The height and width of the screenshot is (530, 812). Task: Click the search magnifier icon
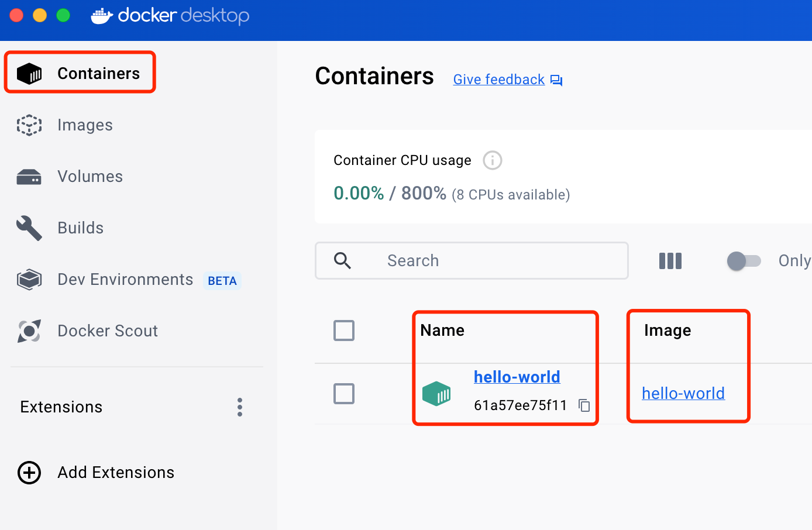(x=343, y=261)
